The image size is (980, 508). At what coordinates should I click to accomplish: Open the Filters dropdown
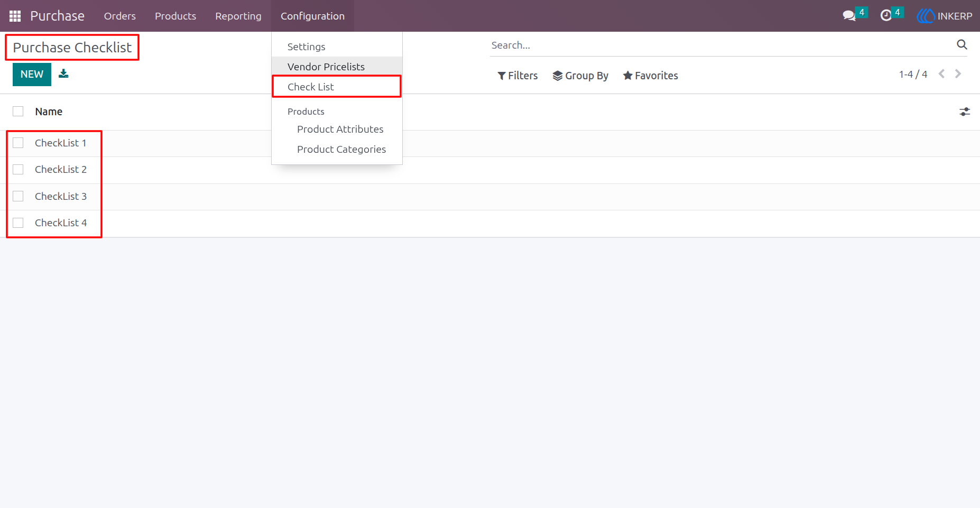pos(517,76)
